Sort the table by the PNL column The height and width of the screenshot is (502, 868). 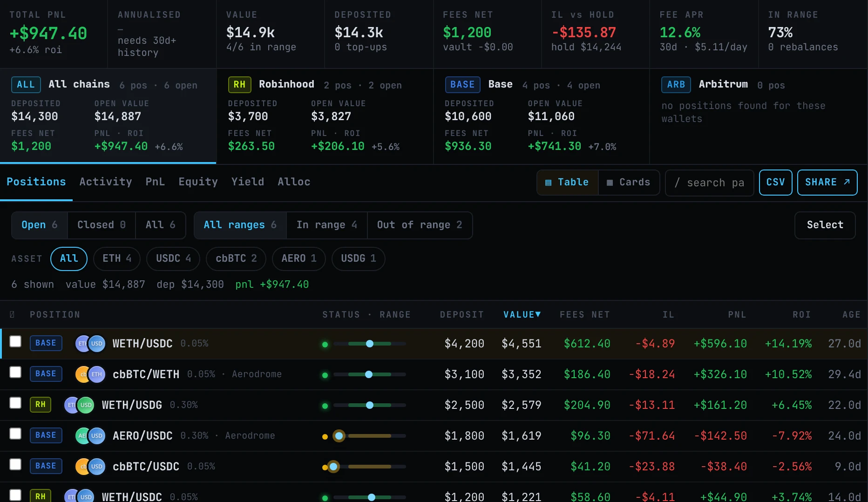[x=737, y=315]
